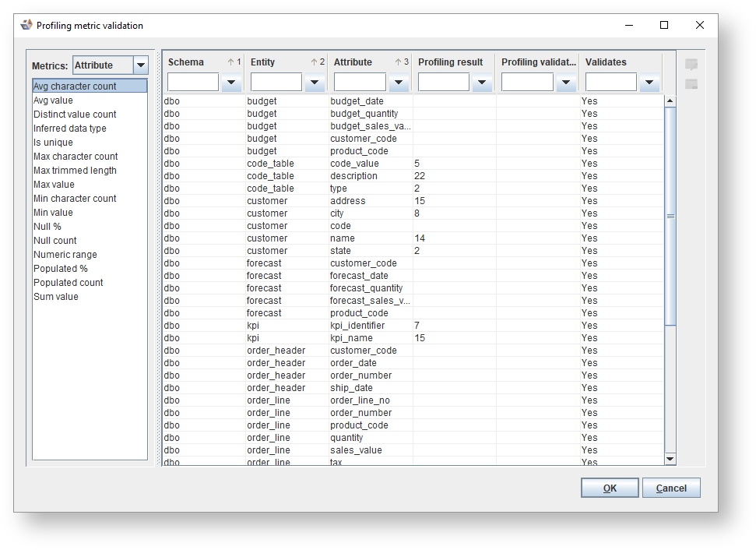Sort by the Entity column header
The height and width of the screenshot is (550, 756).
pyautogui.click(x=287, y=62)
